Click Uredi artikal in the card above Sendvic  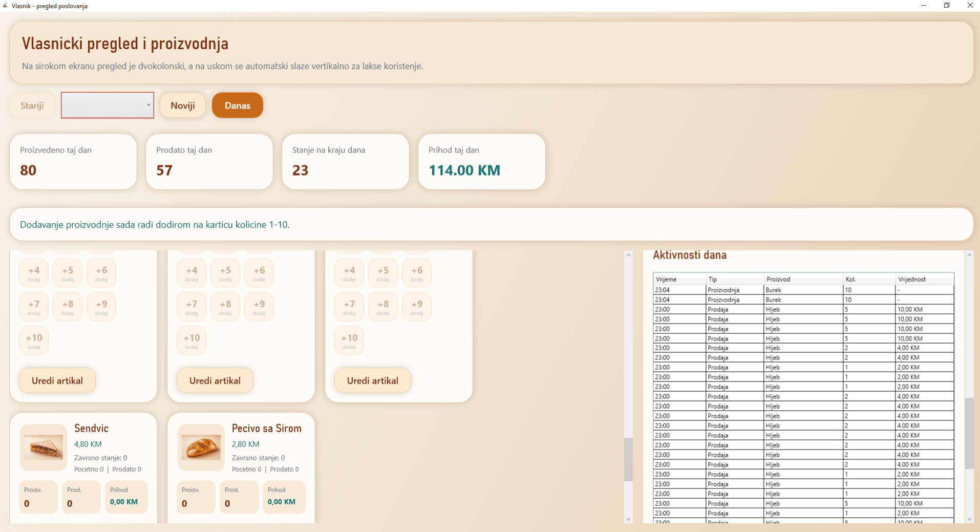click(57, 380)
